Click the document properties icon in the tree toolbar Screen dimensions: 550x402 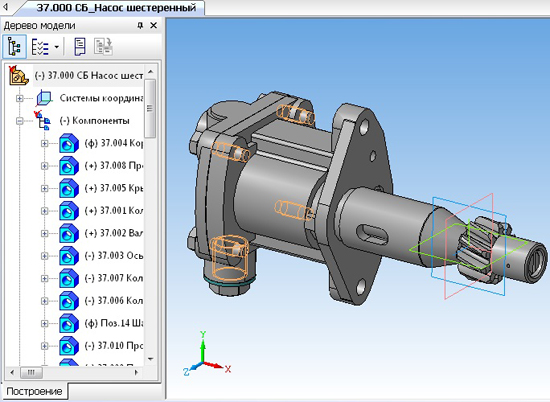(80, 47)
